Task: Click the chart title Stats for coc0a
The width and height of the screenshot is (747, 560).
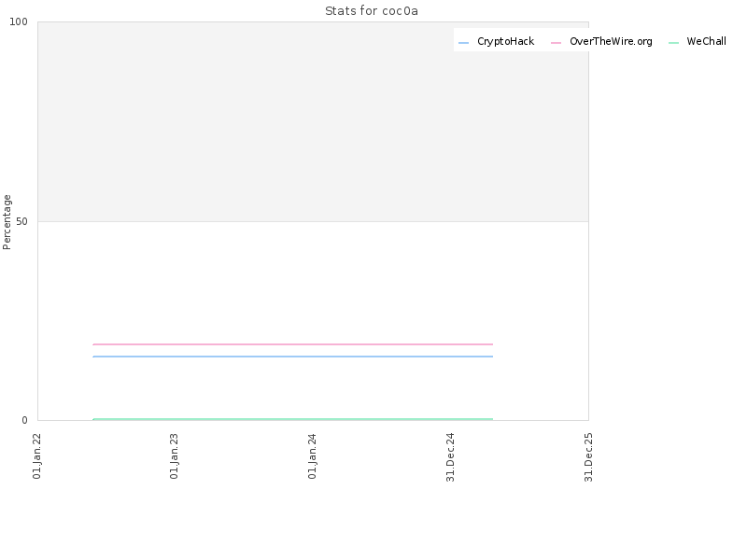Action: tap(372, 11)
